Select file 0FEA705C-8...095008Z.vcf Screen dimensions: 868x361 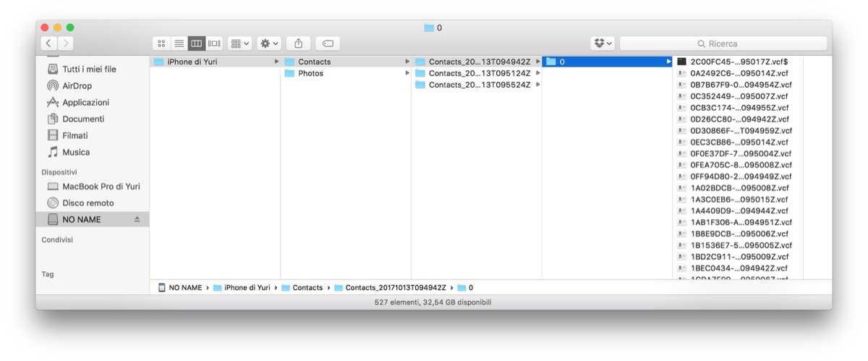[x=739, y=165]
